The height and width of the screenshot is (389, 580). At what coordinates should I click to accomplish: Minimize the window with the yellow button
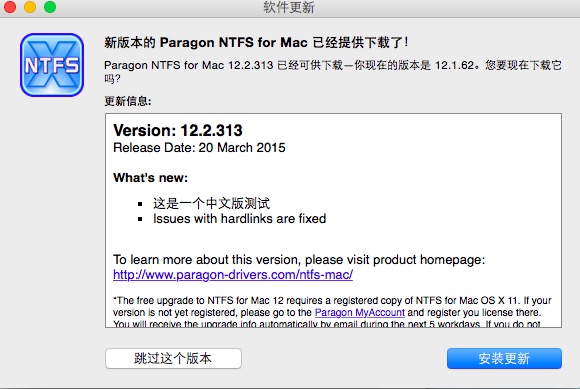click(30, 6)
